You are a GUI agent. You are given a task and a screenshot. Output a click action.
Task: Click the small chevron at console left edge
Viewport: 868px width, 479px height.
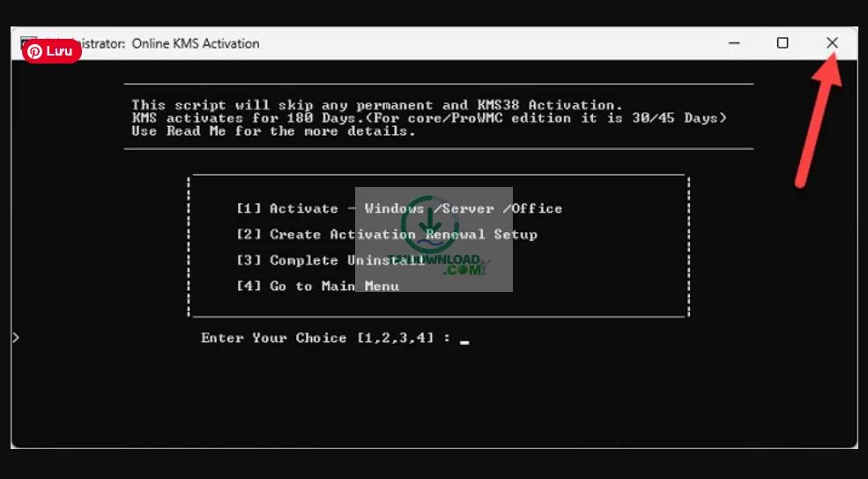[16, 338]
